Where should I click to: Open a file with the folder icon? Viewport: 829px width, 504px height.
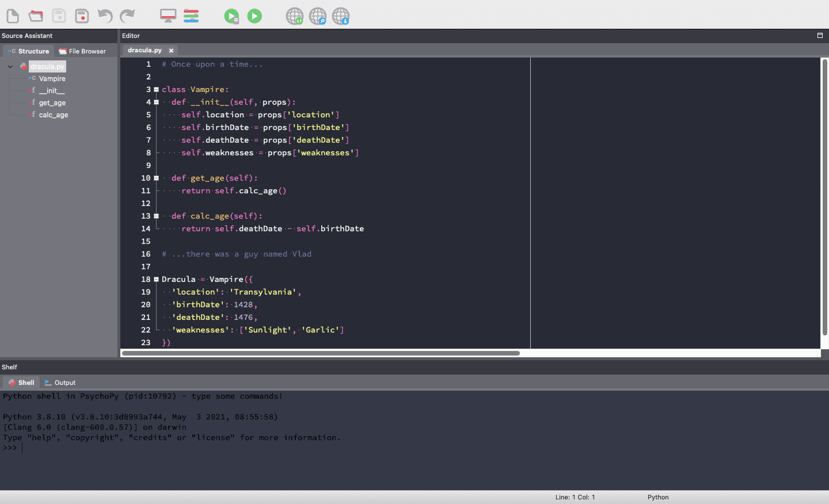coord(36,16)
